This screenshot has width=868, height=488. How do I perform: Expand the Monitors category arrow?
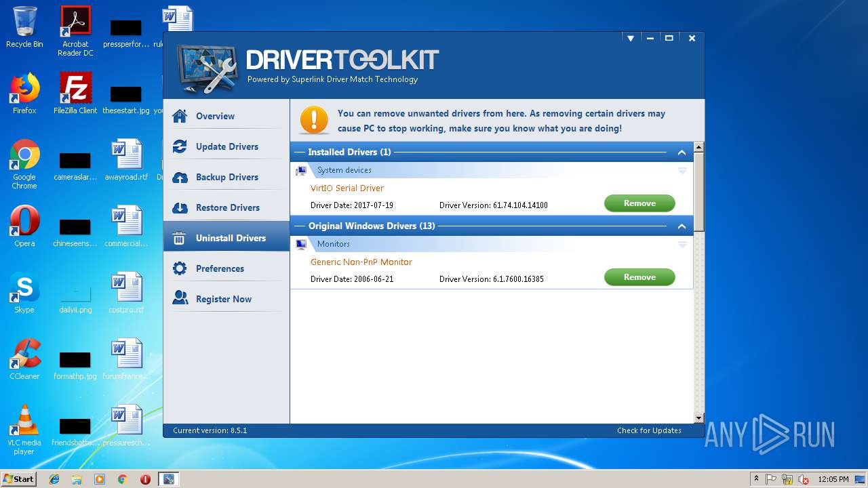pos(682,245)
